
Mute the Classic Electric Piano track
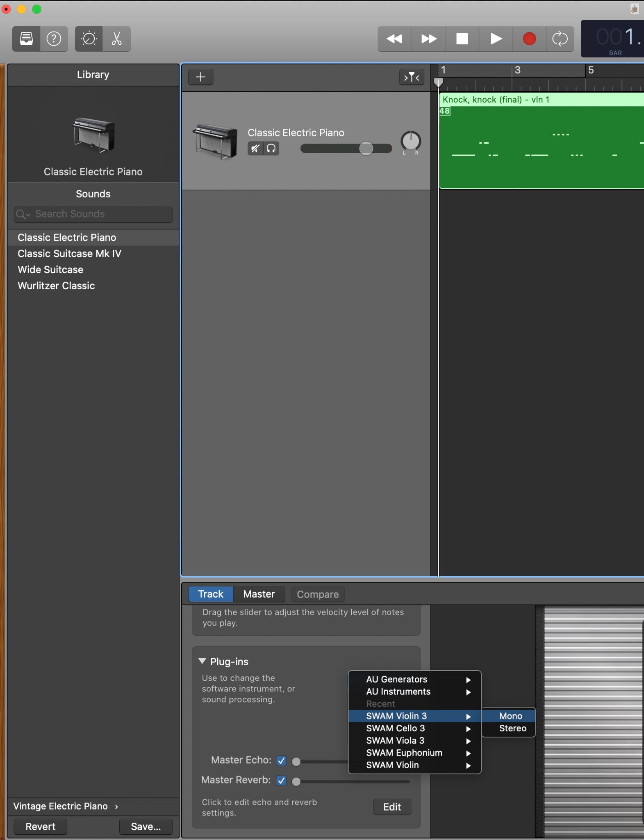(255, 148)
